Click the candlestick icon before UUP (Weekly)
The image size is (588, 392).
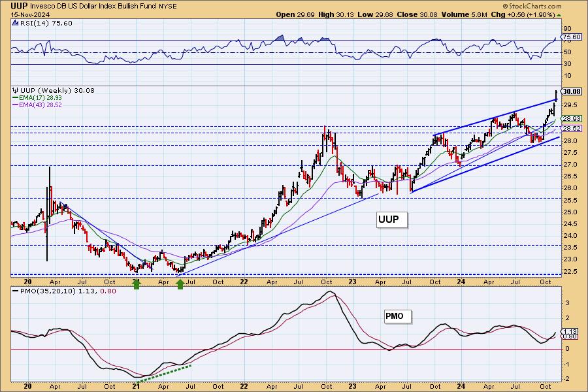coord(16,90)
